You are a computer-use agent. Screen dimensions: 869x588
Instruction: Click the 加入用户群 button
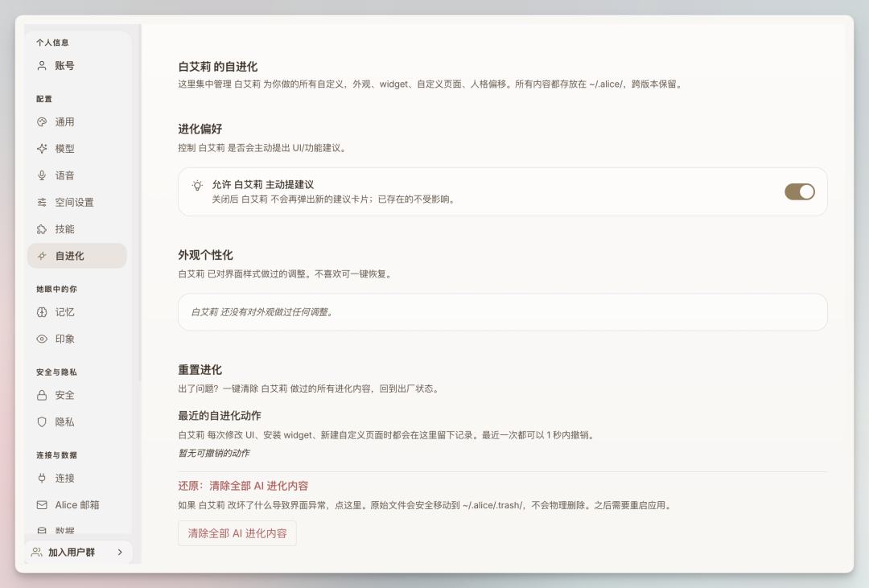point(78,552)
